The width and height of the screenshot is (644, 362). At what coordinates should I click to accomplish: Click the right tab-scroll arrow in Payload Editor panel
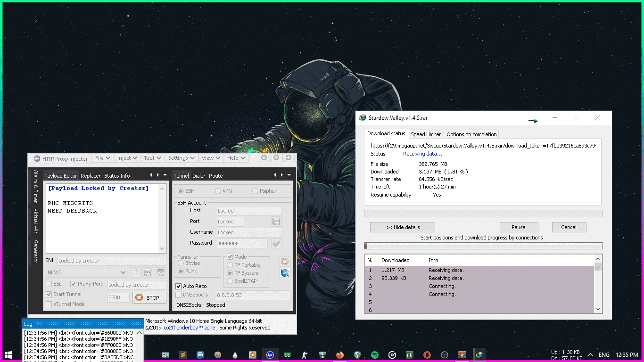click(x=157, y=175)
